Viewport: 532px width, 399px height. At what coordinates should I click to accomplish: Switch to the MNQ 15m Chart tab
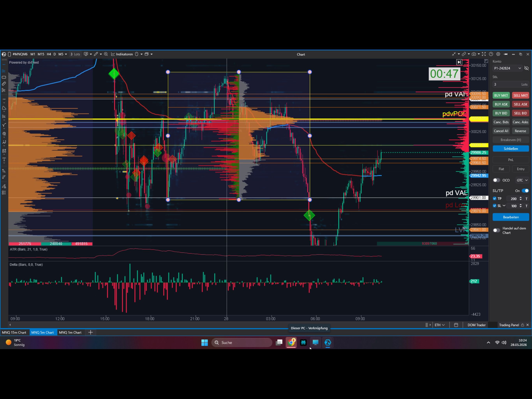[14, 332]
